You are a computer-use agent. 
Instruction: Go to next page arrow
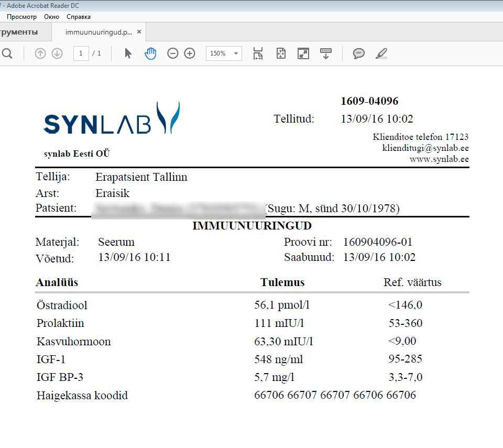57,53
